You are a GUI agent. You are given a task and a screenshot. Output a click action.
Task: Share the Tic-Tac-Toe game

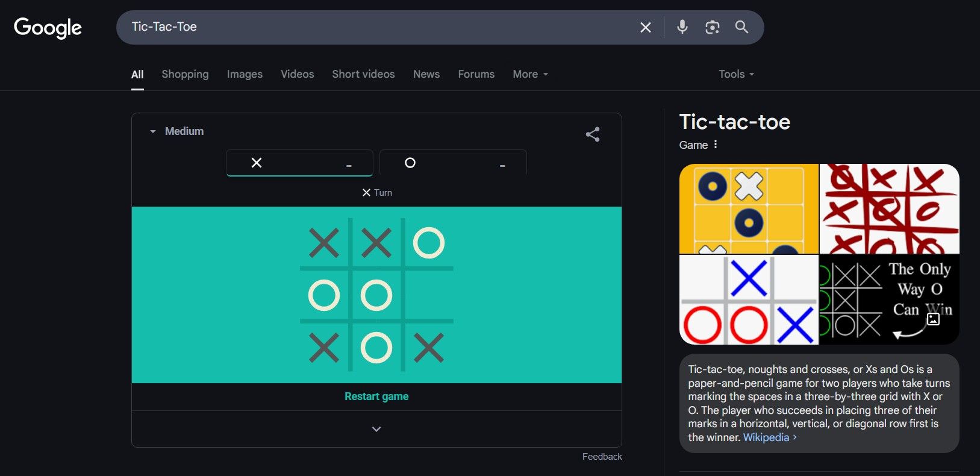(593, 134)
